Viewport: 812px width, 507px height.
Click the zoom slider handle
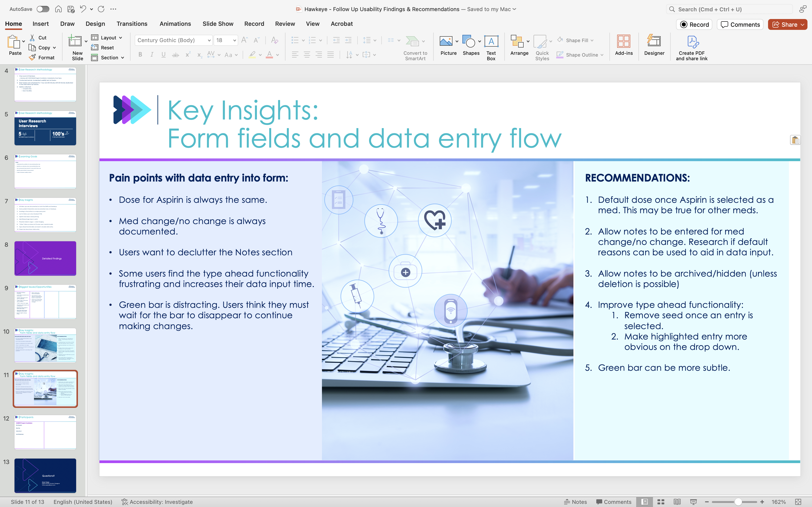(x=738, y=502)
